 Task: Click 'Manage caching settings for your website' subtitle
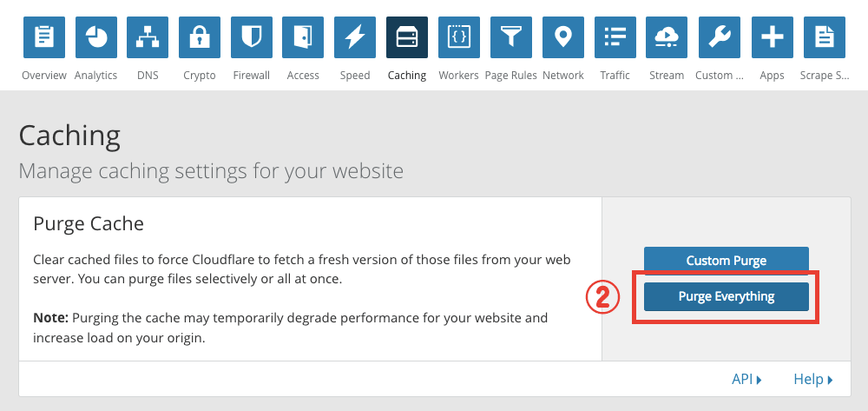click(x=211, y=171)
